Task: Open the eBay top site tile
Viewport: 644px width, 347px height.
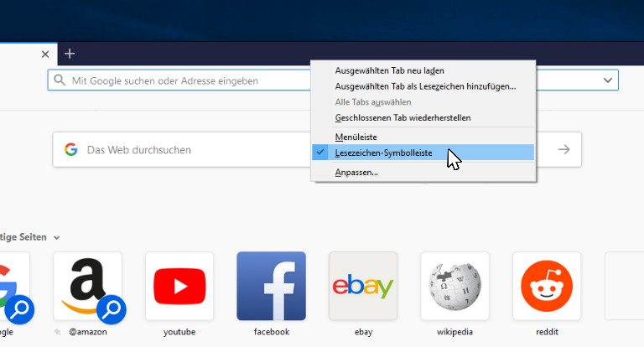Action: point(363,286)
